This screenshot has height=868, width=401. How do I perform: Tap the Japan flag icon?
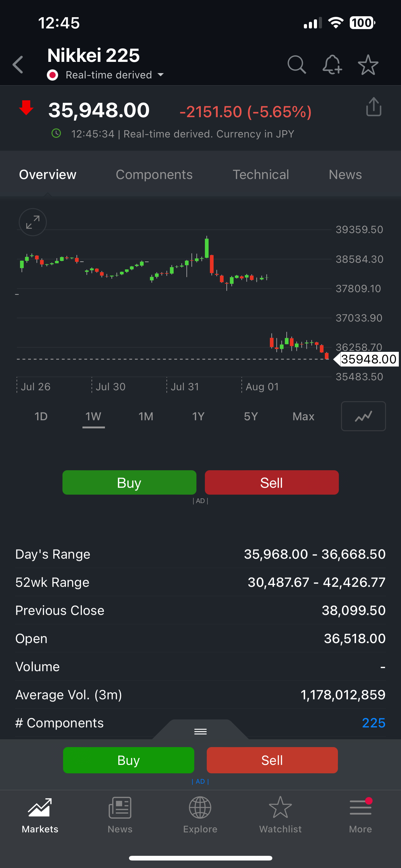coord(52,75)
